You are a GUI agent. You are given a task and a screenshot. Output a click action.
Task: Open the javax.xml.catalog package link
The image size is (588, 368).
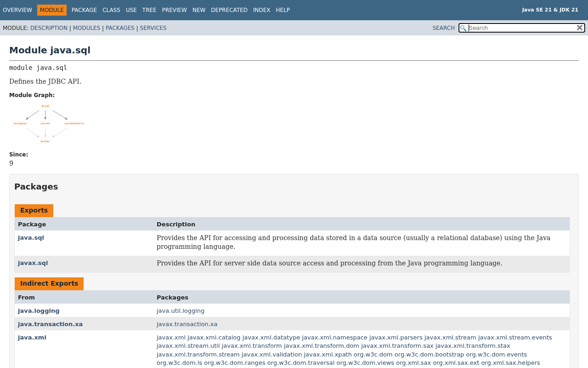point(214,338)
